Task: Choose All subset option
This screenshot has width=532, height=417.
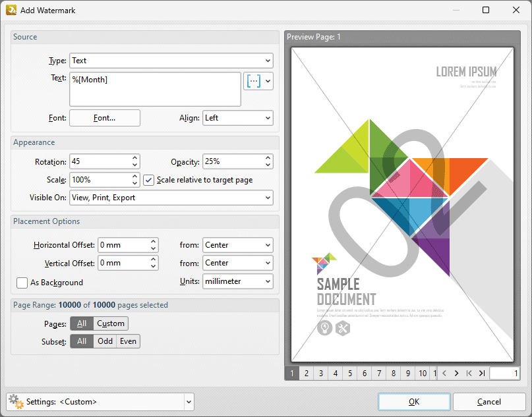Action: pyautogui.click(x=82, y=341)
